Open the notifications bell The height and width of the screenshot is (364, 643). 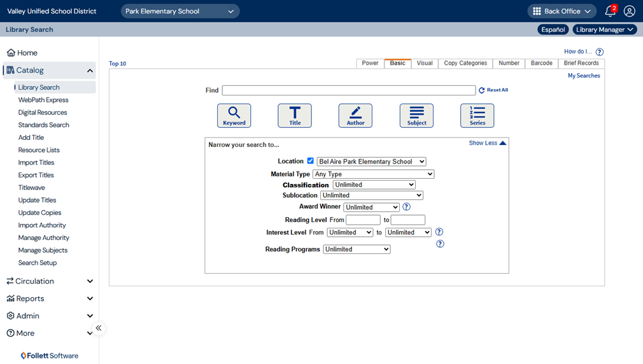(x=610, y=11)
